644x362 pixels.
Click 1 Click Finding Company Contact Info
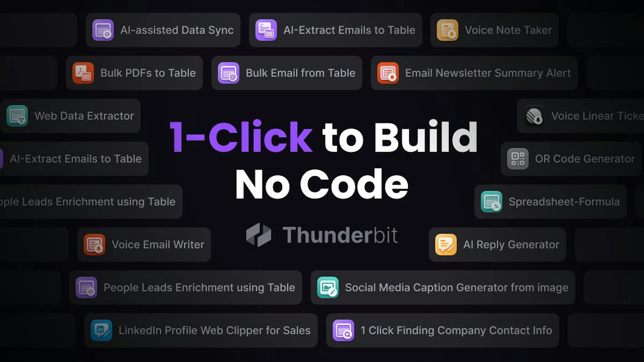[x=442, y=330]
